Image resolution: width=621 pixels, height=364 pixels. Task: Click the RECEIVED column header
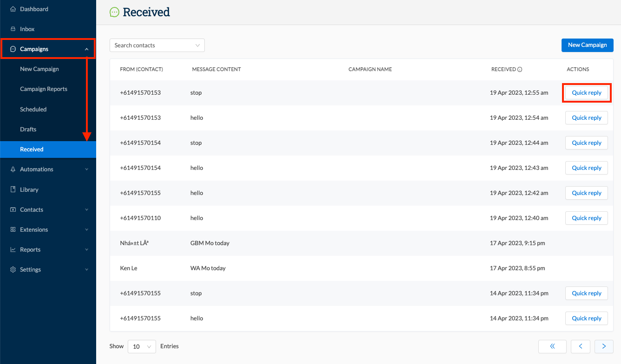point(503,70)
